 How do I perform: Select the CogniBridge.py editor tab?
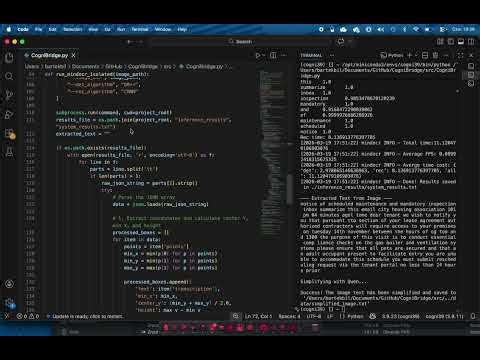click(x=50, y=55)
